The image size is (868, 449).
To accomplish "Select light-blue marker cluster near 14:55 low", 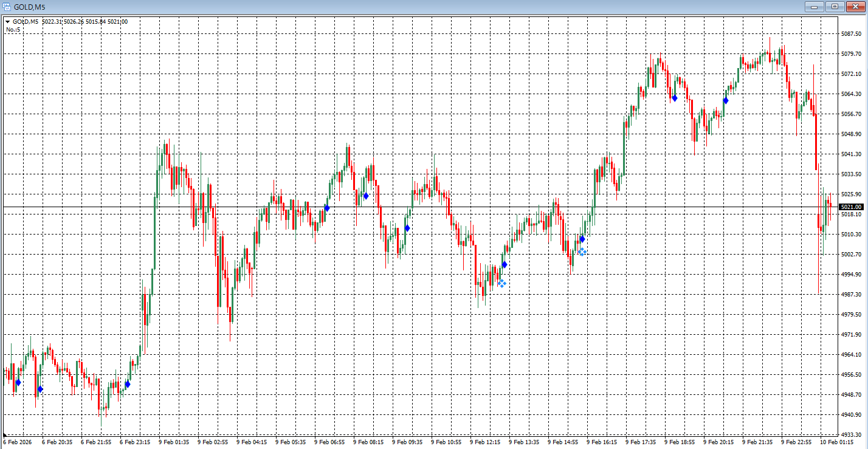I will pyautogui.click(x=582, y=252).
